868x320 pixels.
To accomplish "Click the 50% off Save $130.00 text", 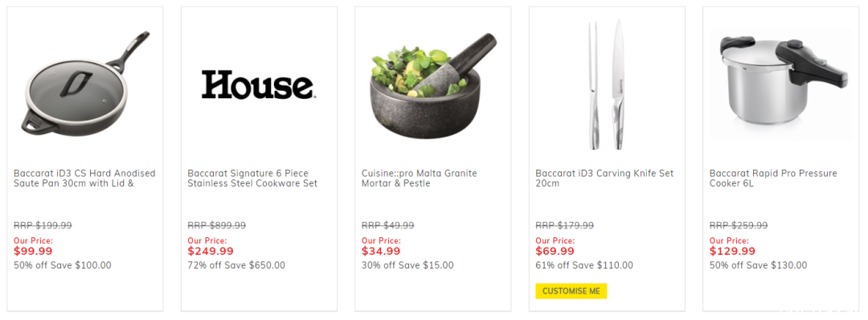I will tap(758, 265).
